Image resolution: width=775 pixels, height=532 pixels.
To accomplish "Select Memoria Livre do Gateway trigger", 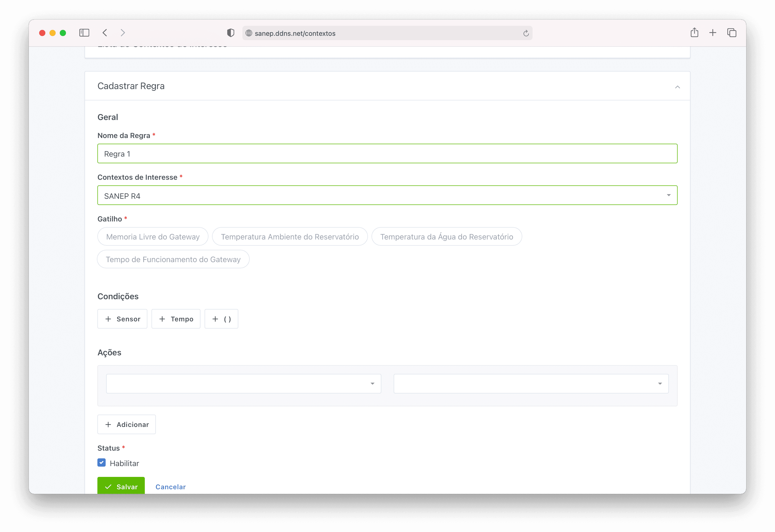I will (x=153, y=237).
